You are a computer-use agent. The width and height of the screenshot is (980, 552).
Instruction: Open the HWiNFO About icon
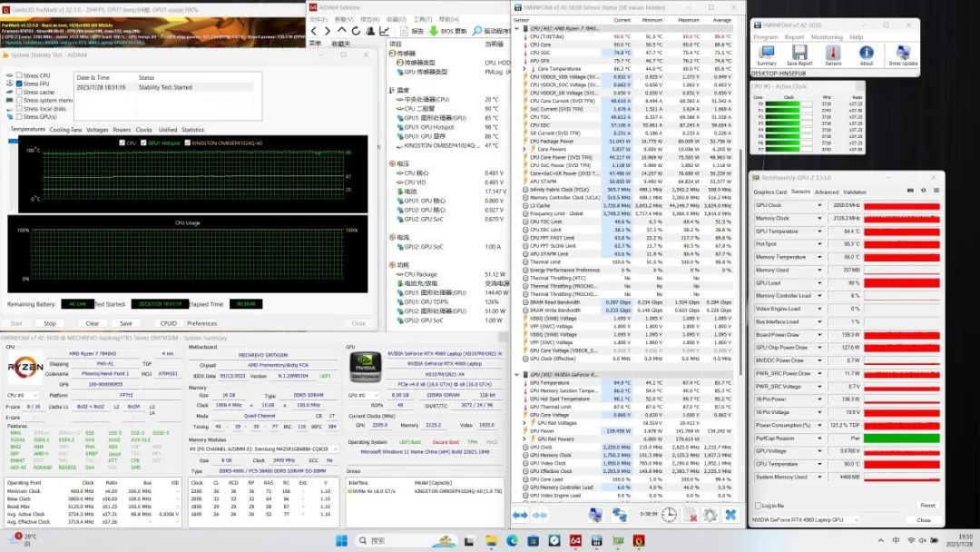tap(867, 54)
